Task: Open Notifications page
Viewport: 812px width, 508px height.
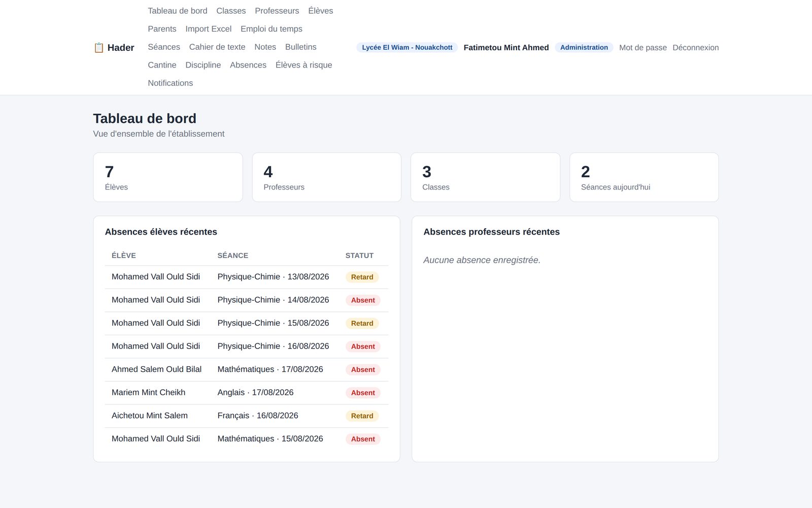Action: pyautogui.click(x=171, y=83)
